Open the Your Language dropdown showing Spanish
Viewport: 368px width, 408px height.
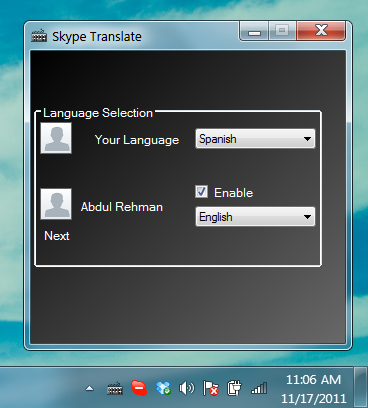pos(255,139)
